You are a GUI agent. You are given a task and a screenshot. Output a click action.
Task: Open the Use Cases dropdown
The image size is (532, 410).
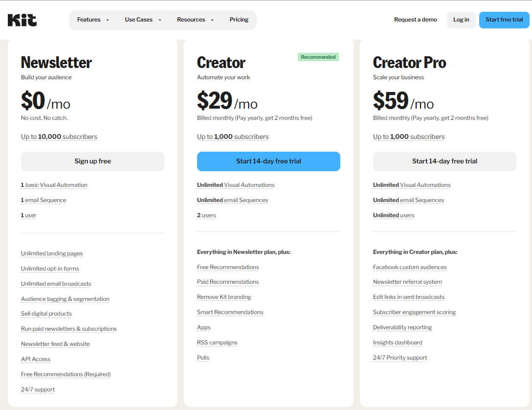pos(143,20)
